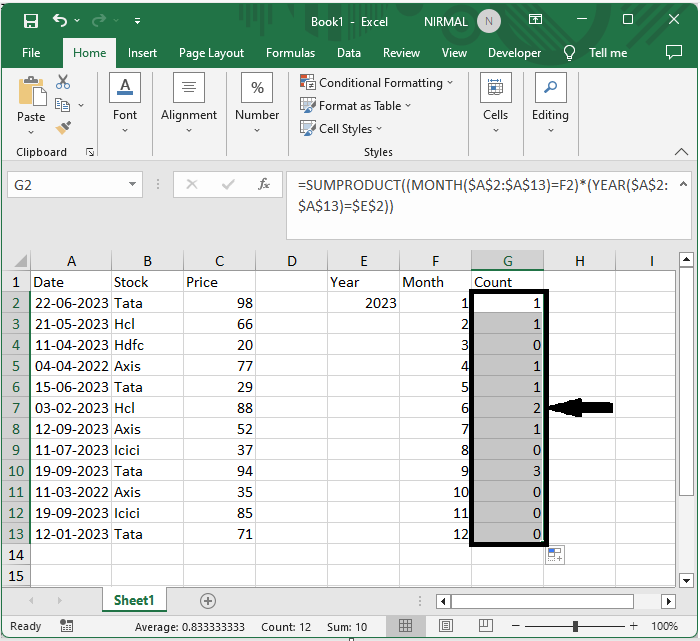Click the Format Painter brush icon

pos(63,128)
